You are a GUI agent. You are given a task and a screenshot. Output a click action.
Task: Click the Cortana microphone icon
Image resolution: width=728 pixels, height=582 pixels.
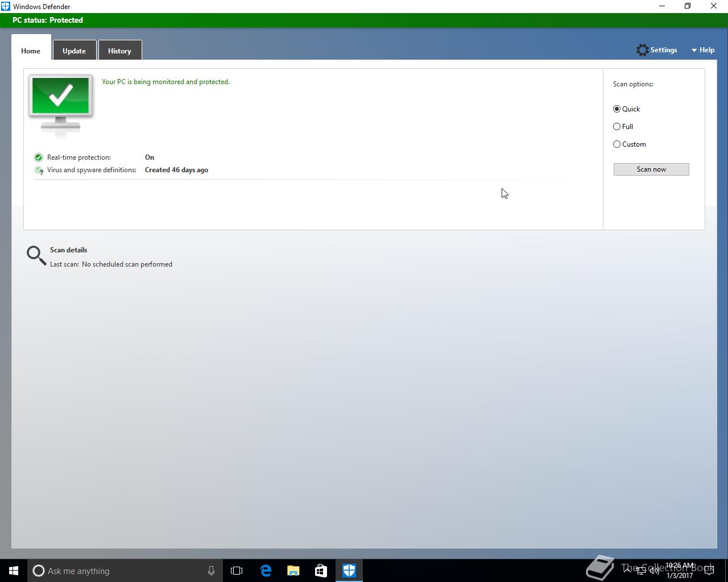pos(211,571)
